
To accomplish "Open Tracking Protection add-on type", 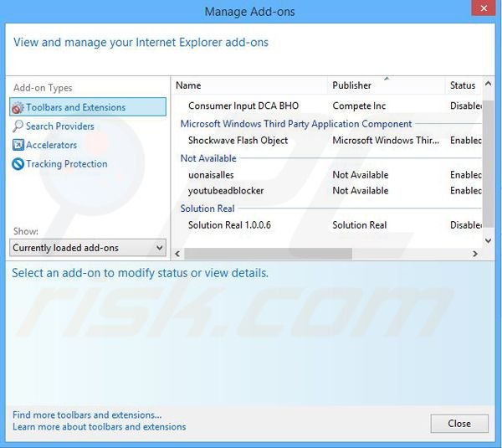I will click(x=59, y=164).
